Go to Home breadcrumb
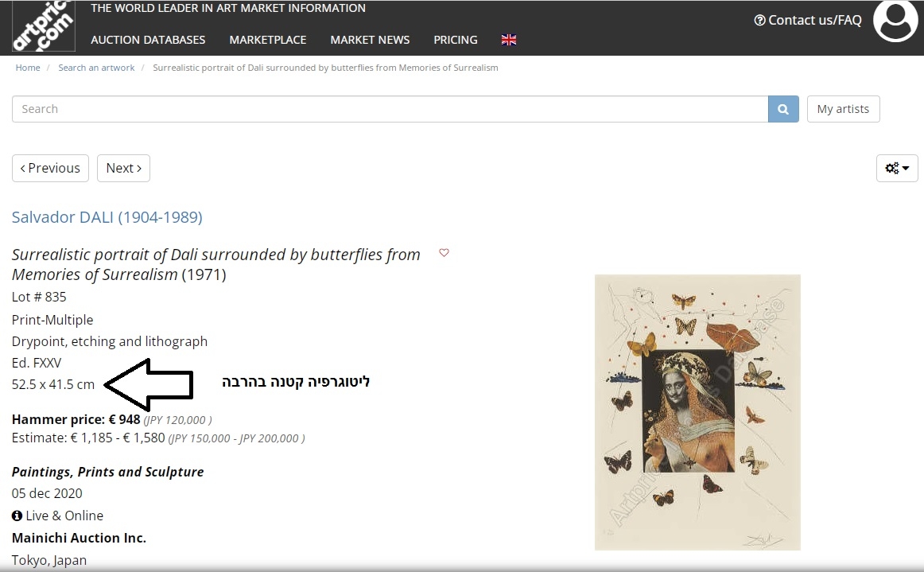This screenshot has width=924, height=572. click(28, 68)
